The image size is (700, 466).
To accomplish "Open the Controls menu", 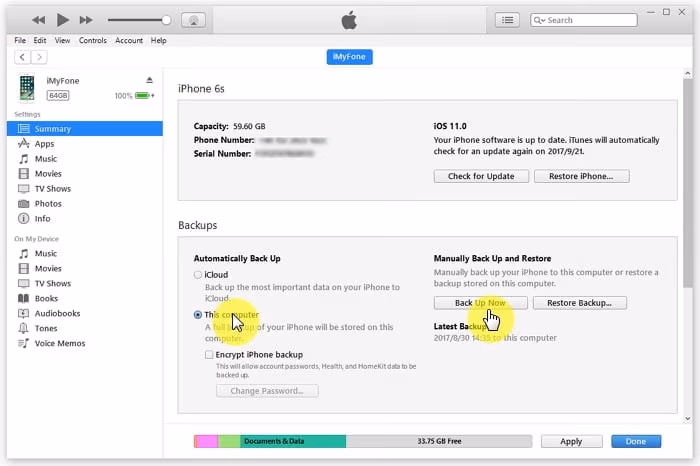I will [x=93, y=40].
